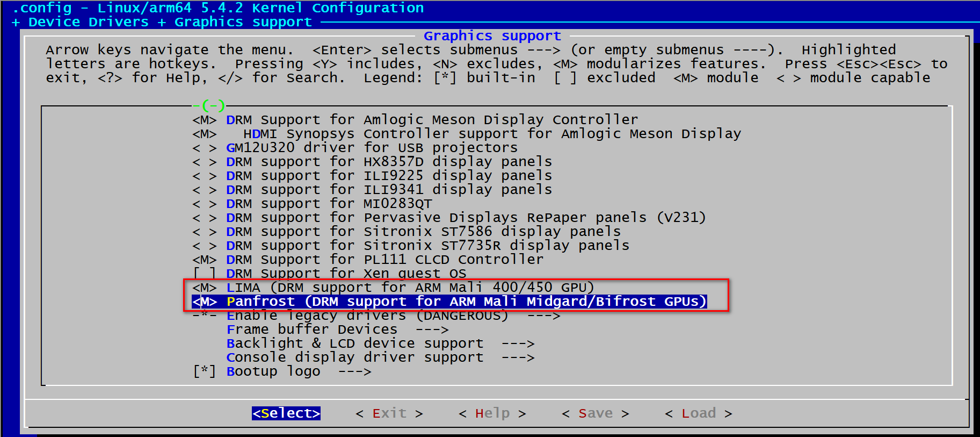
Task: Click Backlight & LCD device support entry
Action: 355,343
